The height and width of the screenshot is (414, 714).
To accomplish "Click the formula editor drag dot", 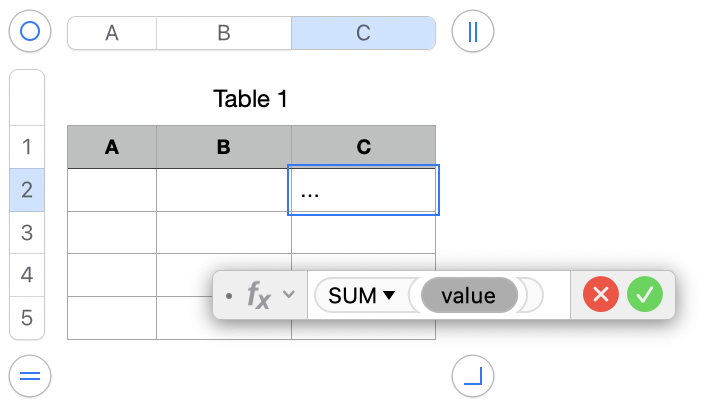I will pos(229,296).
